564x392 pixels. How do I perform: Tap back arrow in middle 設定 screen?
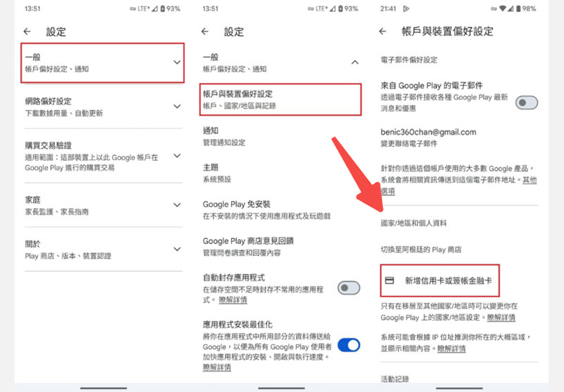[205, 32]
